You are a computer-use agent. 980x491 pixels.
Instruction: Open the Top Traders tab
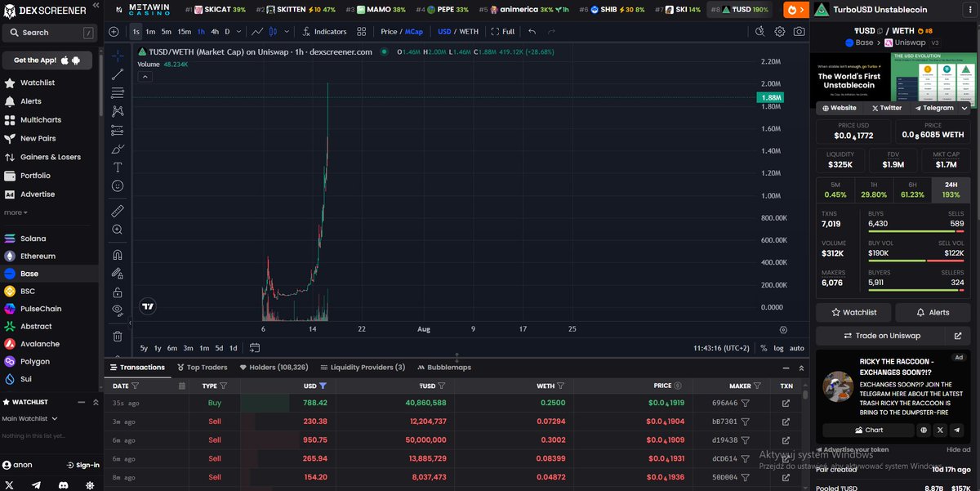pyautogui.click(x=201, y=368)
